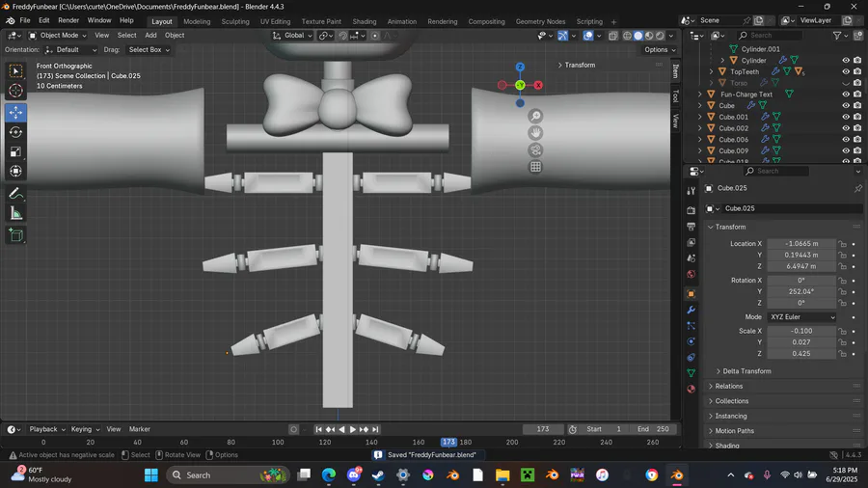Screen dimensions: 868x488
Task: Open the Global transform orientation dropdown
Action: coord(292,36)
